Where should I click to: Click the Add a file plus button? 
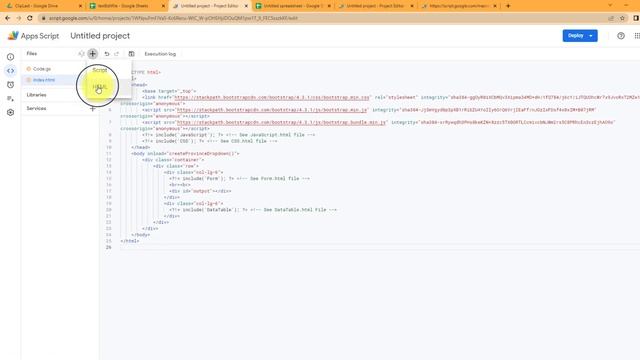(x=93, y=53)
